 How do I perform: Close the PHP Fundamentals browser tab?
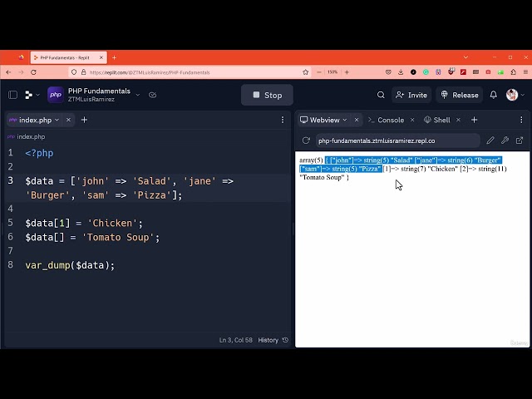(x=101, y=57)
